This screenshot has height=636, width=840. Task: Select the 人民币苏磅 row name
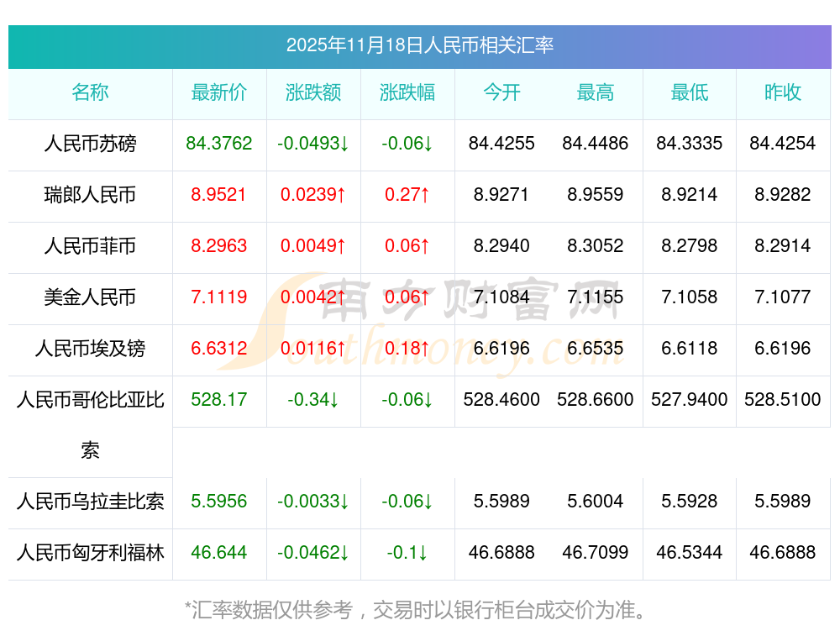90,145
